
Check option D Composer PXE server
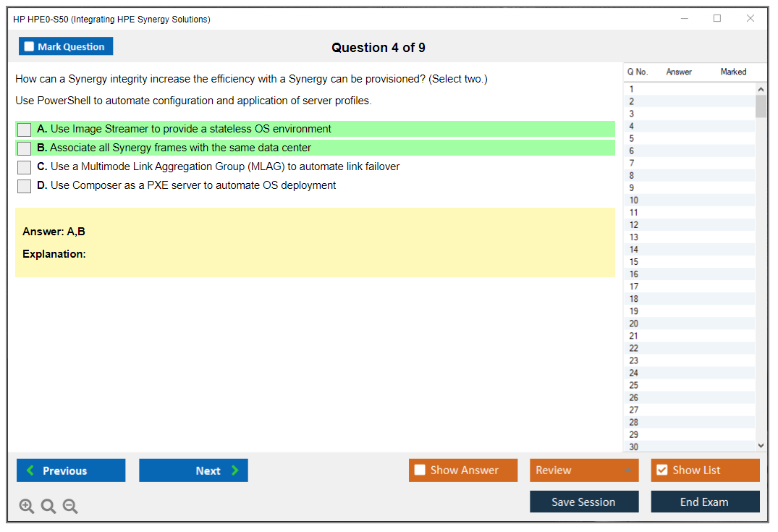(x=25, y=186)
